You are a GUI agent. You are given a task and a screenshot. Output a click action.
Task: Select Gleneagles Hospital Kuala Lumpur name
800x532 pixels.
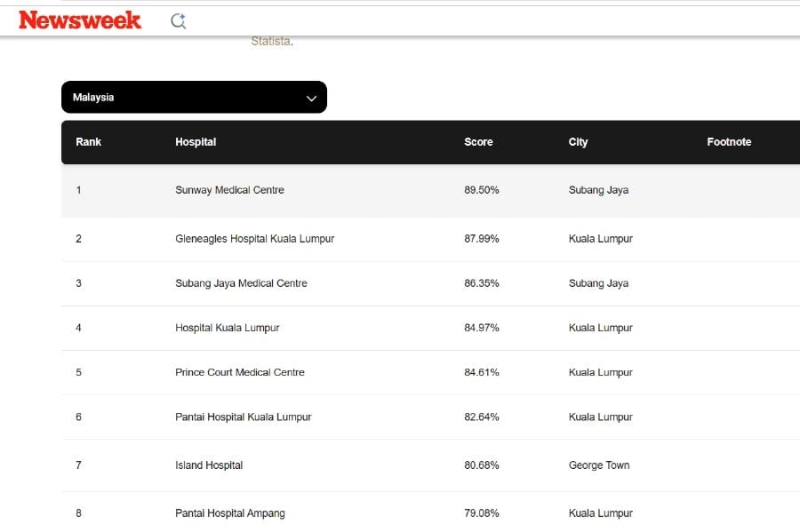(254, 239)
